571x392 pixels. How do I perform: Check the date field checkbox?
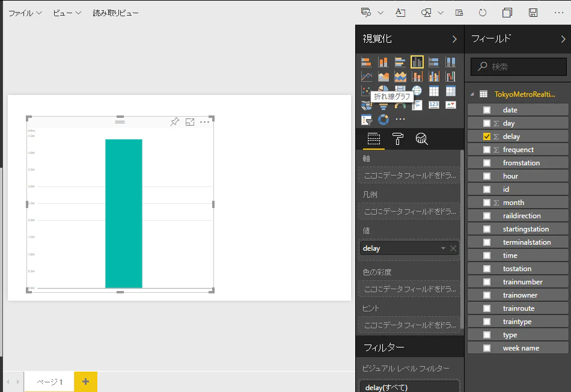click(487, 110)
